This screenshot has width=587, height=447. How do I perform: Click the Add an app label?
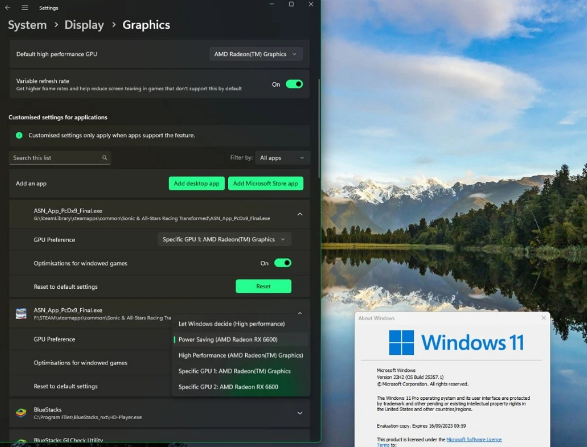coord(31,183)
